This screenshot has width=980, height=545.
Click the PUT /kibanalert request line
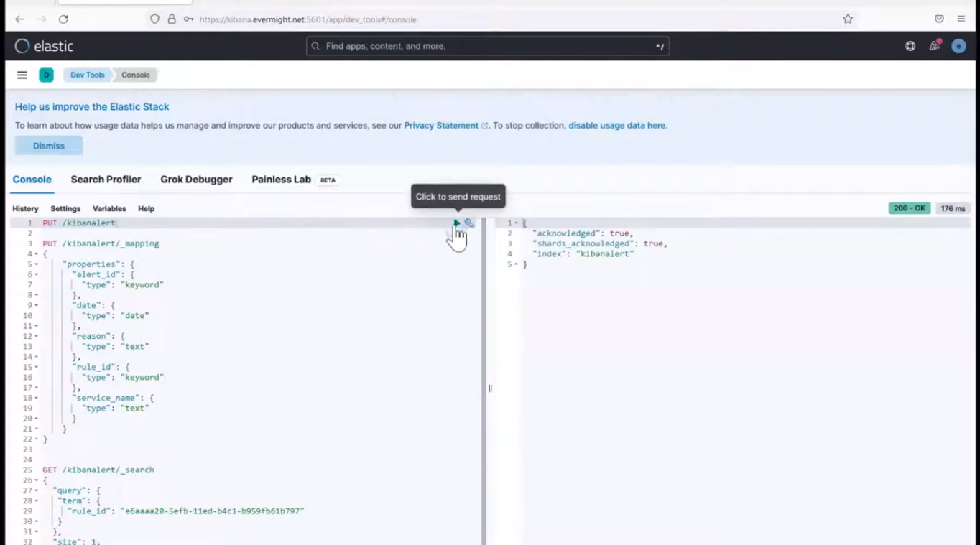tap(79, 223)
